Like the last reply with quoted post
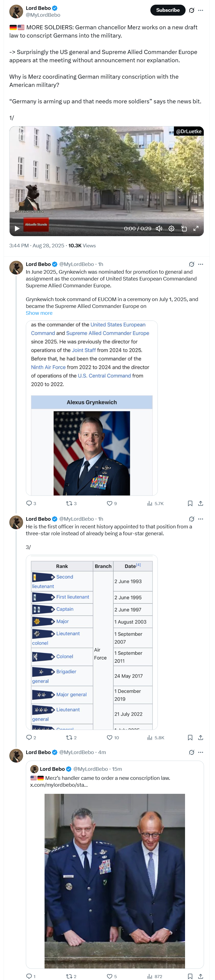The width and height of the screenshot is (215, 980). [112, 976]
